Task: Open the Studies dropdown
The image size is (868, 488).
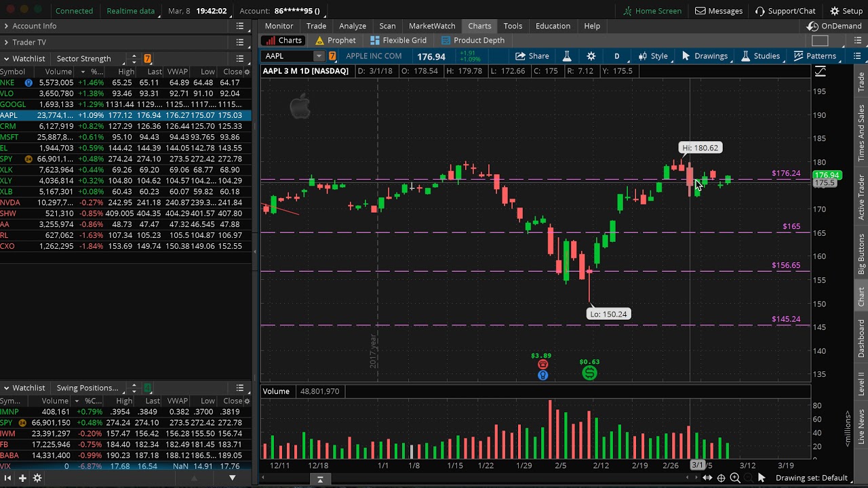Action: click(x=761, y=56)
